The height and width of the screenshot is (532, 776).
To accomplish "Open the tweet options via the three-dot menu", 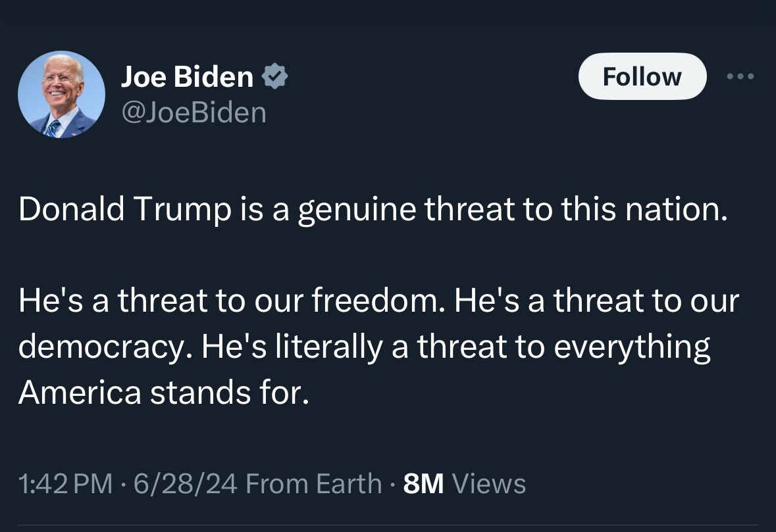I will (x=741, y=76).
